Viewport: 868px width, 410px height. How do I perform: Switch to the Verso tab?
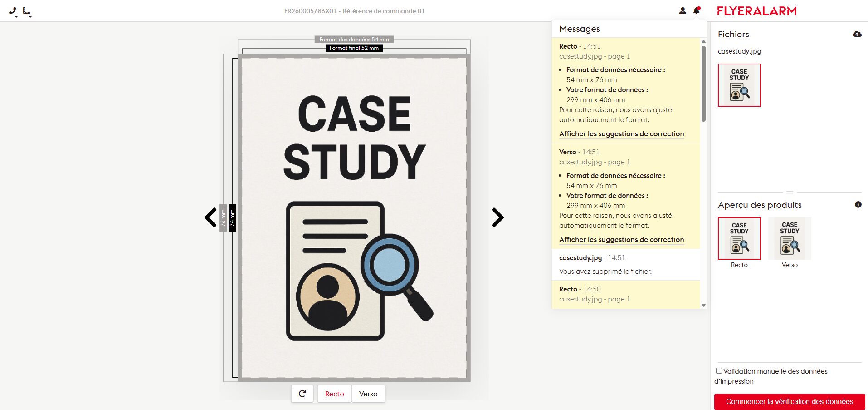tap(368, 394)
